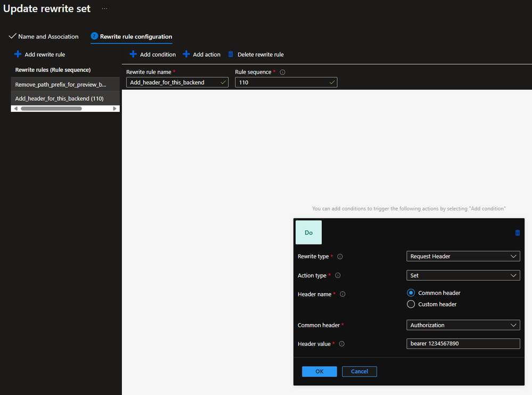The height and width of the screenshot is (395, 532).
Task: Click the Add rewrite rule label
Action: coord(45,54)
